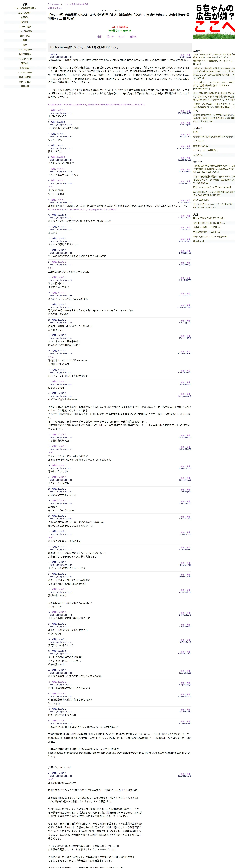Screen dimensions: 235x868
Task: Open the 投資一般 board link
Action: (x=25, y=86)
